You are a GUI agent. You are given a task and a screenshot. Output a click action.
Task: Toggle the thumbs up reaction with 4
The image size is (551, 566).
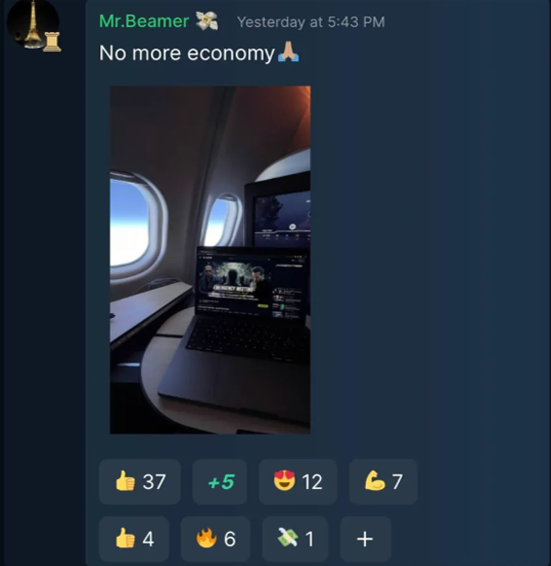(x=134, y=539)
